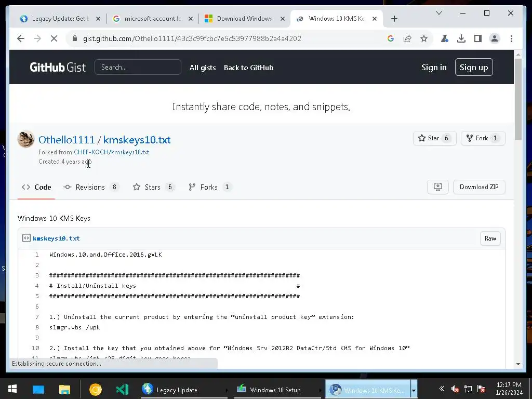
Task: Open orange circle app on taskbar
Action: 96,390
